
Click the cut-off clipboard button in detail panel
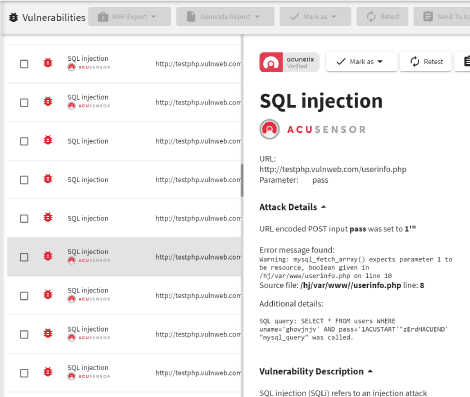pyautogui.click(x=463, y=62)
